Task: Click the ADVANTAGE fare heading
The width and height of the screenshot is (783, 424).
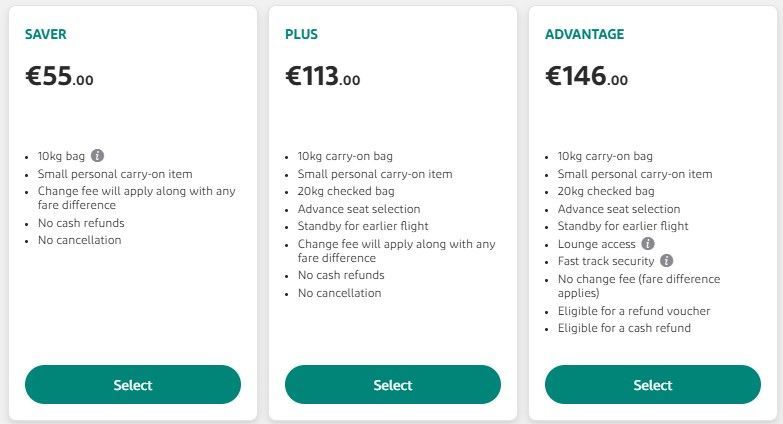Action: (x=584, y=34)
